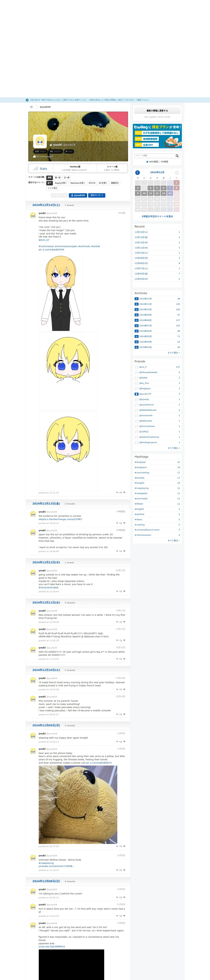This screenshot has width=210, height=980.
Task: Toggle RTを除く filter
Action: 103,183
